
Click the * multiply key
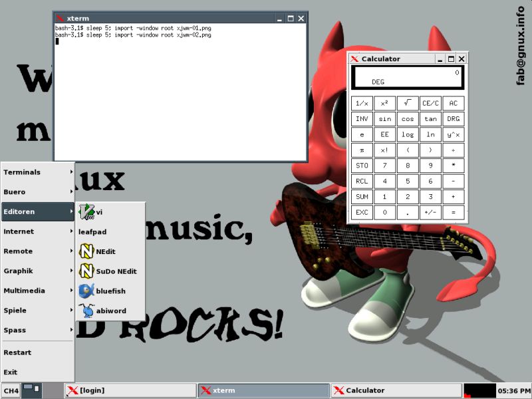pos(454,166)
